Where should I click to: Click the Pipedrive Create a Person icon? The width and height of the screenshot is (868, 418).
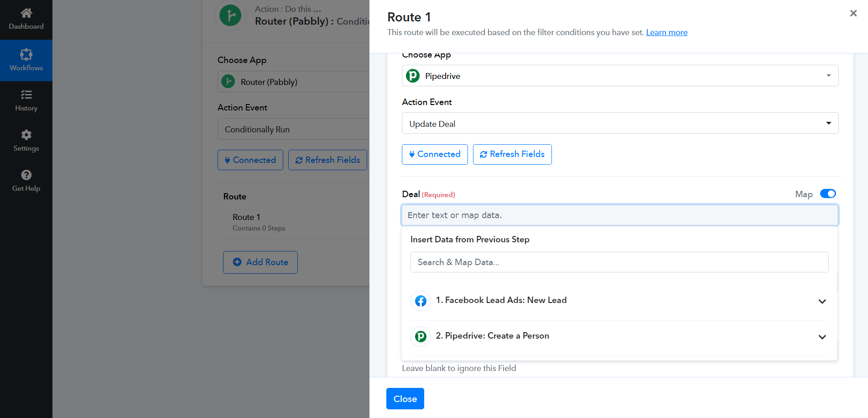(421, 336)
